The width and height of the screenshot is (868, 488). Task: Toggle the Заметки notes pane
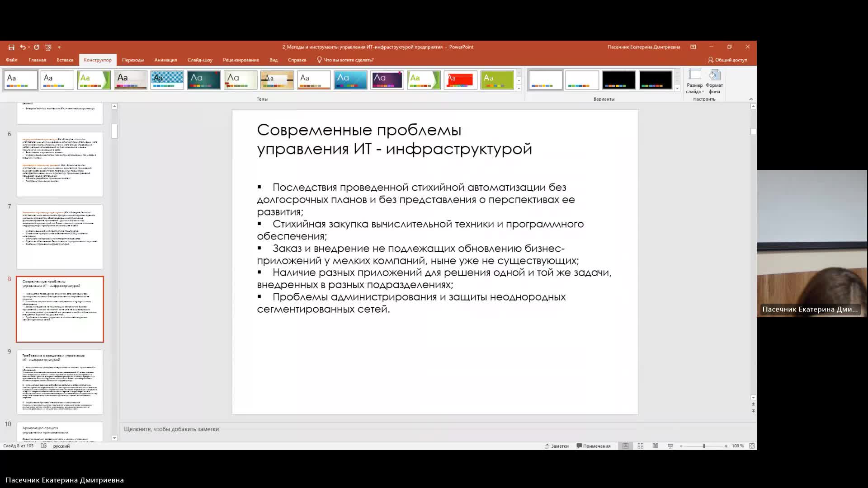[x=557, y=446]
